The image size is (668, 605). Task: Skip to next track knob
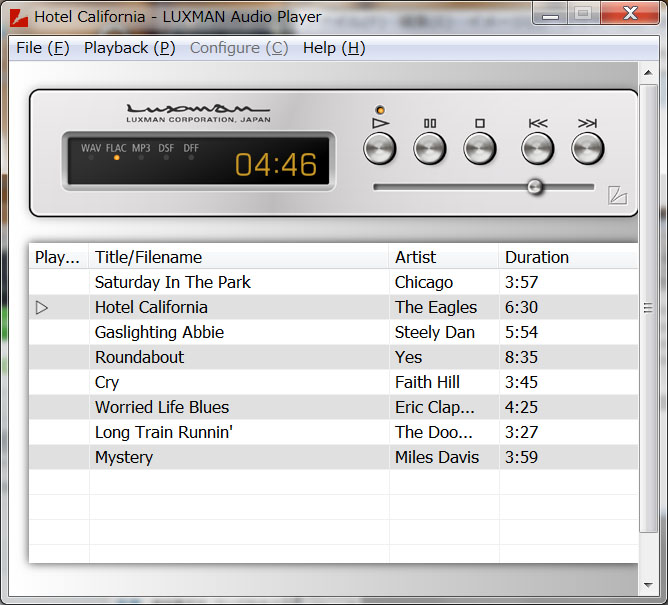[587, 148]
